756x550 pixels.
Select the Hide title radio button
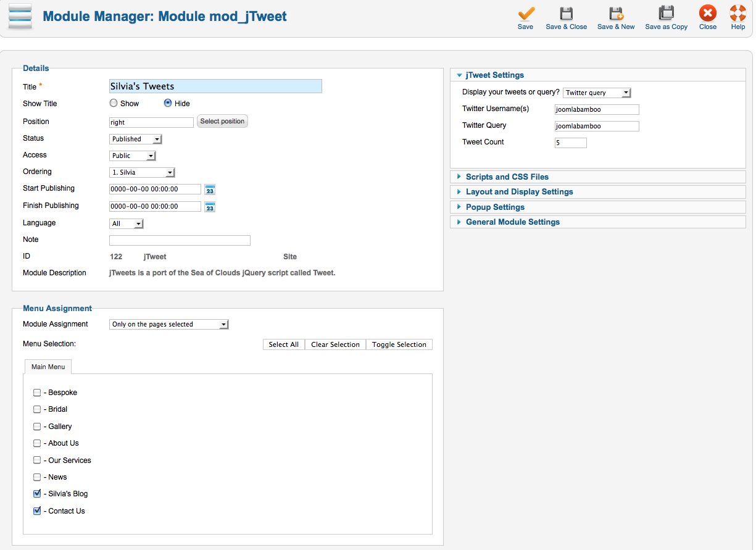(x=168, y=103)
